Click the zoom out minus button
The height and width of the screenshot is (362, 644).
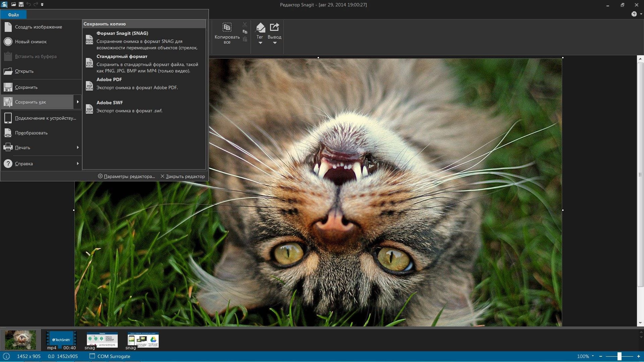[x=601, y=356]
